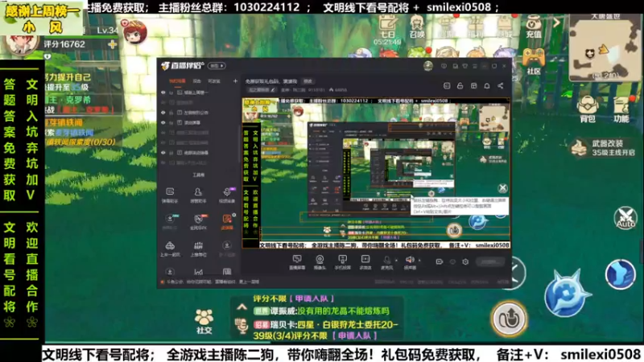Viewport: 644px width, 362px height.
Task: Expand the game chat with up arrow
Action: [242, 306]
